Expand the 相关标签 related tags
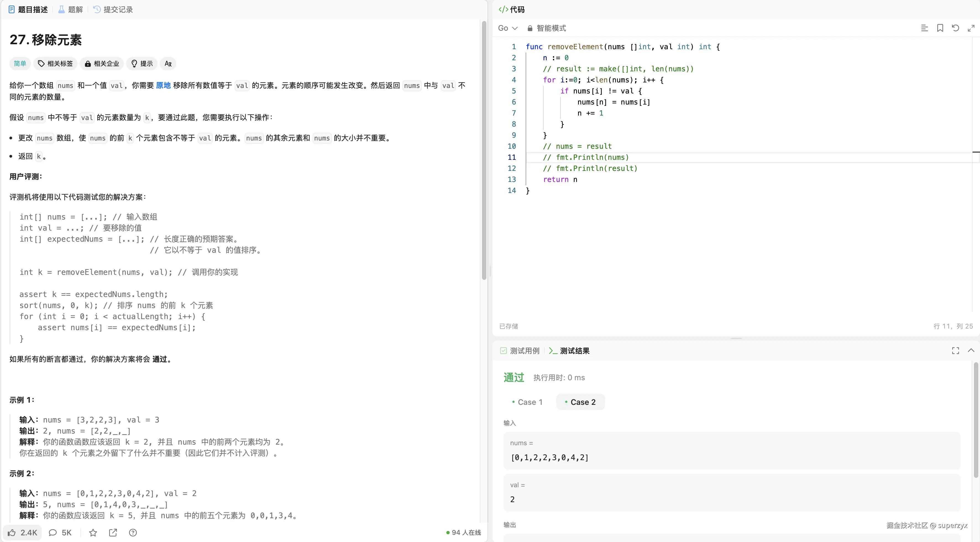This screenshot has height=542, width=980. (x=56, y=64)
